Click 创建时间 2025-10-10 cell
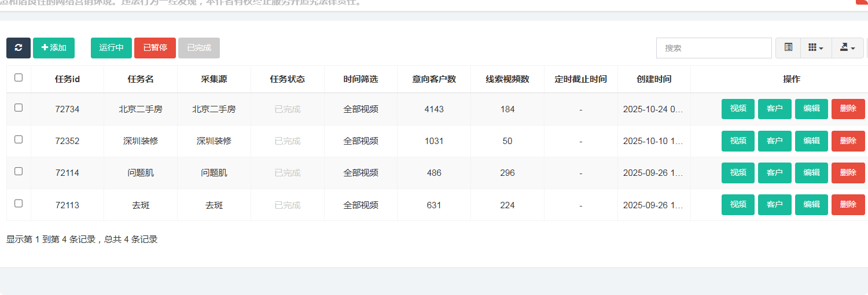Screen dimensions: 868x295 point(654,141)
